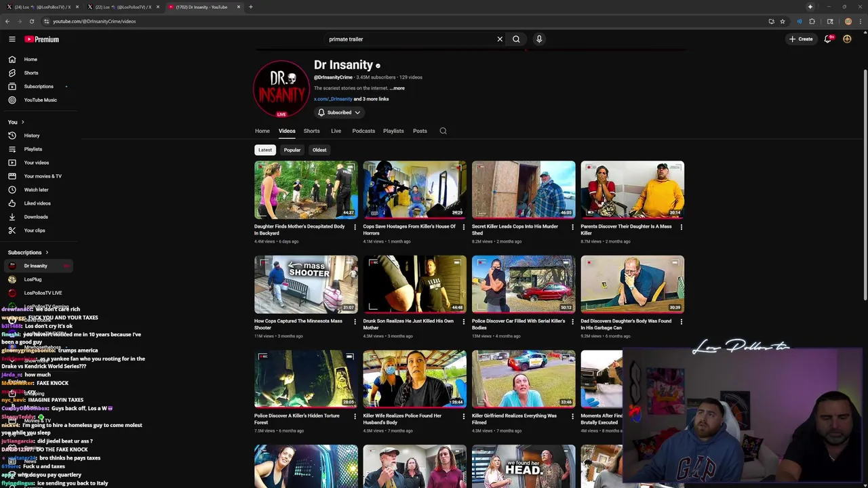The image size is (868, 488).
Task: Open the x.com/_DrInsanity link
Action: click(333, 99)
